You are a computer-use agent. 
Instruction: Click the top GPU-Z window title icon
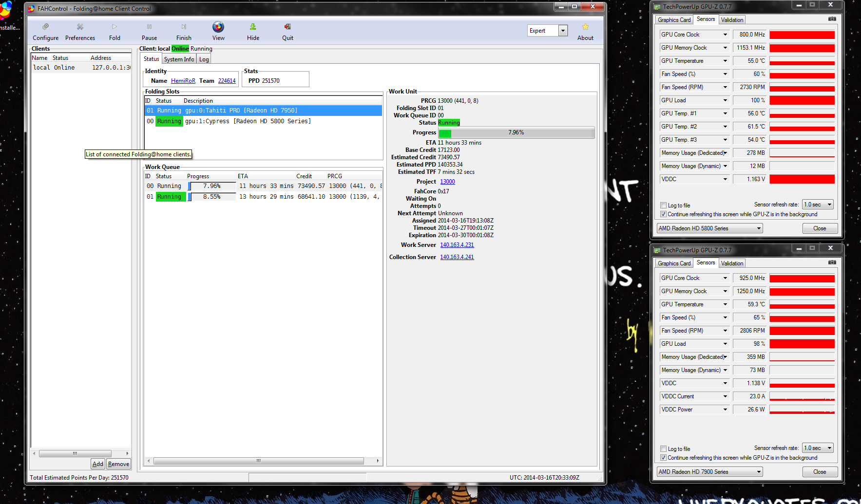[x=657, y=7]
